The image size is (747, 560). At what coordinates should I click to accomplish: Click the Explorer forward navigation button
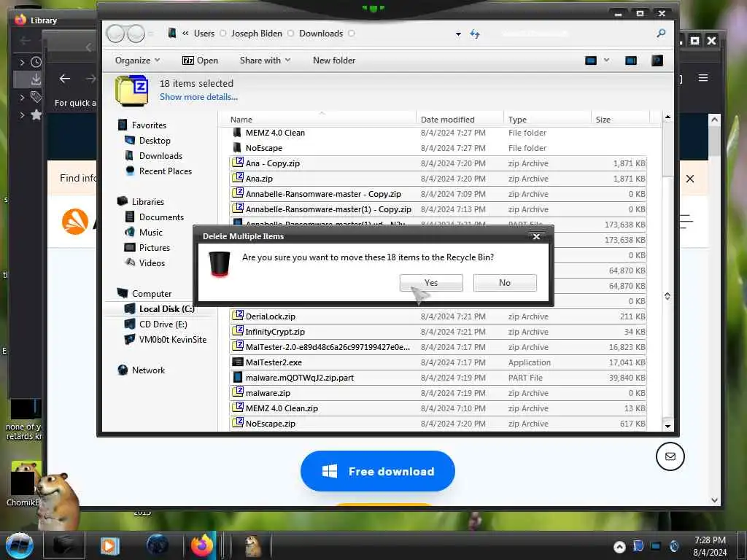coord(136,34)
